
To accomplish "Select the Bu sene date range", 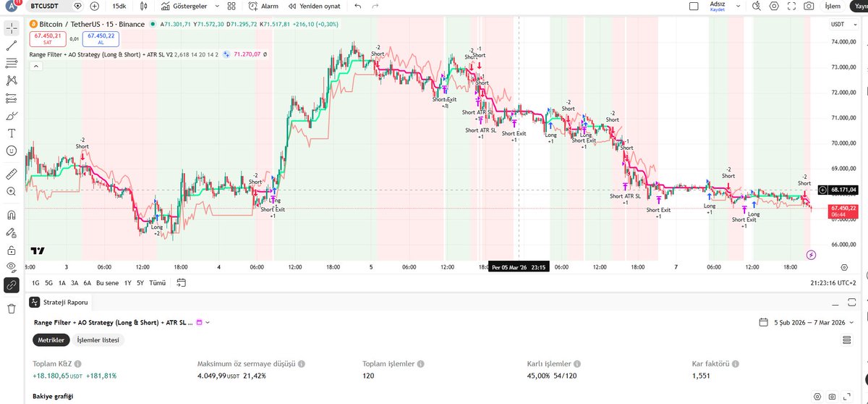I will point(108,282).
